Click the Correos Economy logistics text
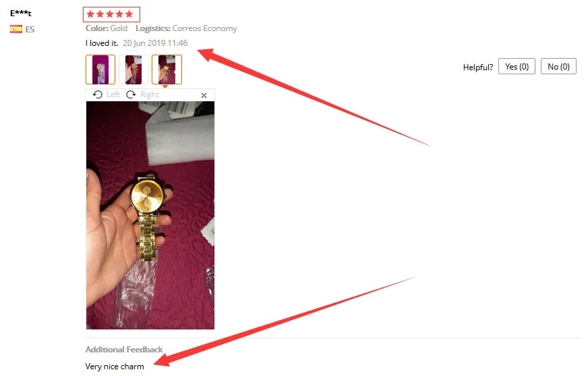The height and width of the screenshot is (376, 588). 204,28
